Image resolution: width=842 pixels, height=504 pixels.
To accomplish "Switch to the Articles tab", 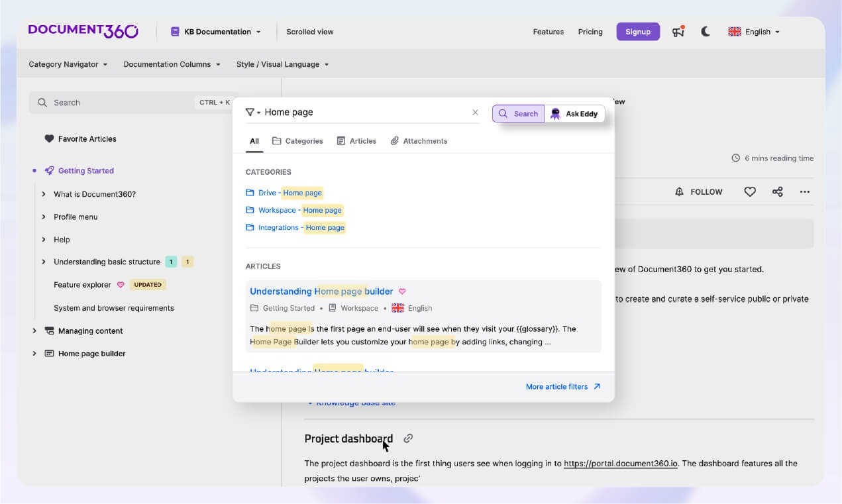I will [x=356, y=141].
